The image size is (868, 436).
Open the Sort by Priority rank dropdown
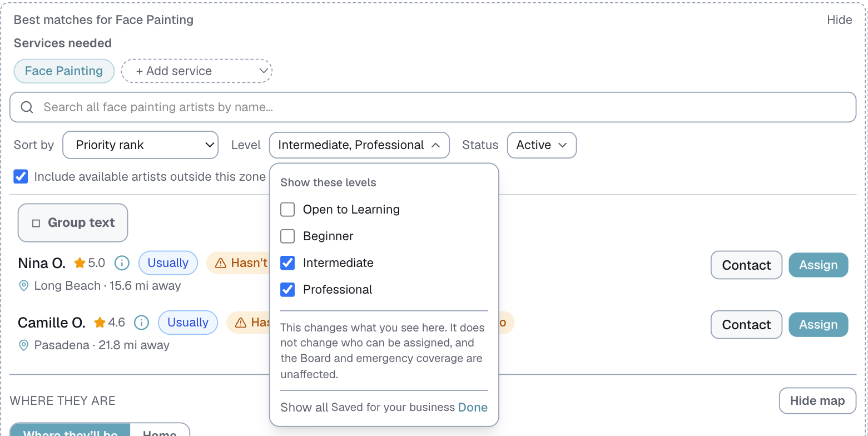[140, 145]
